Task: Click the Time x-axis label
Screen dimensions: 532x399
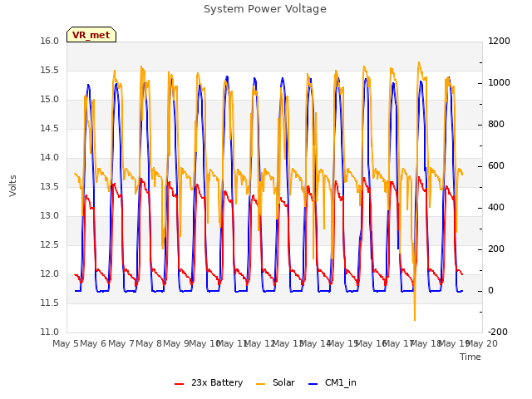Action: (x=470, y=357)
